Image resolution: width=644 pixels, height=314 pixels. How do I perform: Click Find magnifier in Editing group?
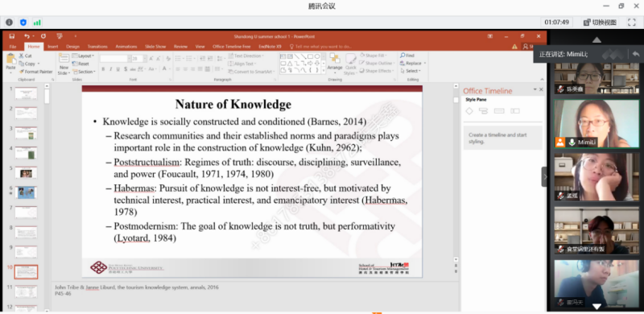[407, 55]
